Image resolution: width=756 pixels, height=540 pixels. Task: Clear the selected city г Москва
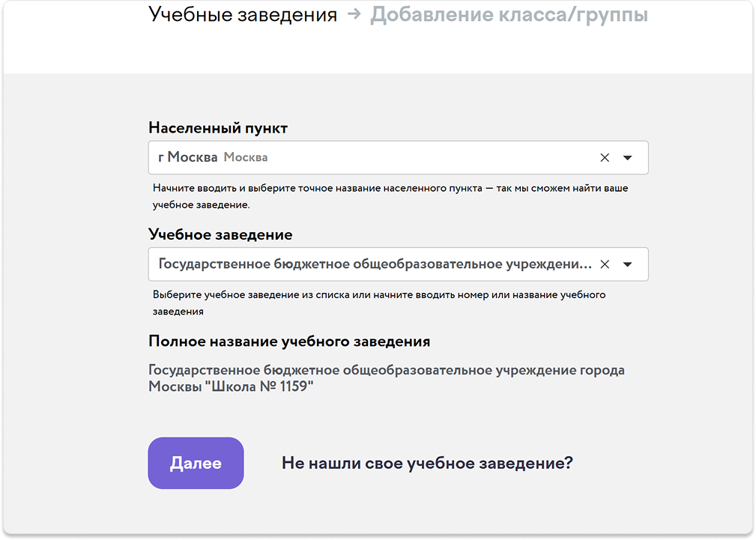click(x=605, y=158)
